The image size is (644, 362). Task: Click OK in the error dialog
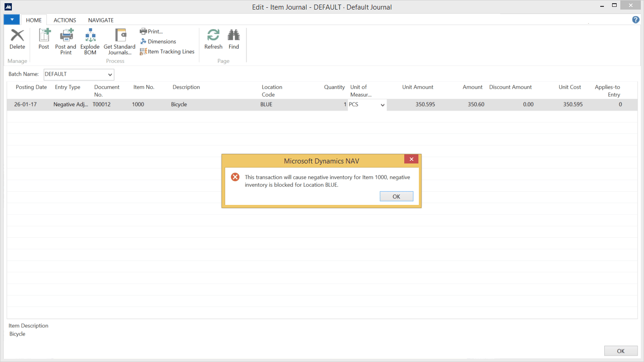[x=397, y=196]
